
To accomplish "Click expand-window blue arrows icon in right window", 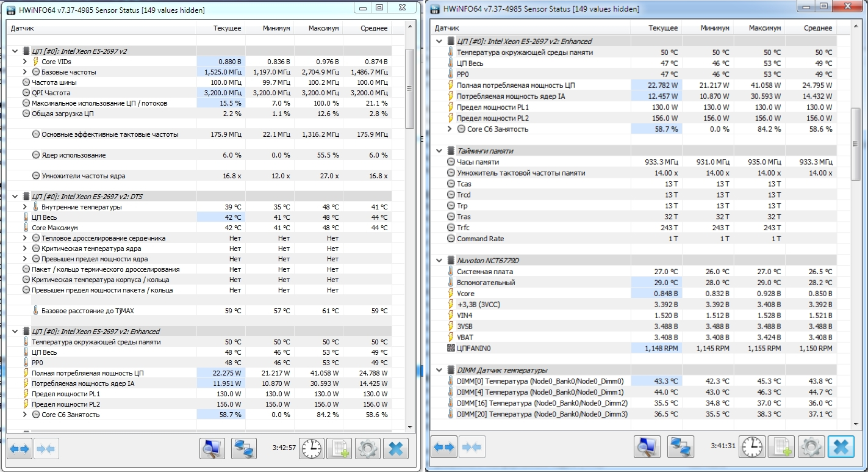I will click(x=444, y=447).
